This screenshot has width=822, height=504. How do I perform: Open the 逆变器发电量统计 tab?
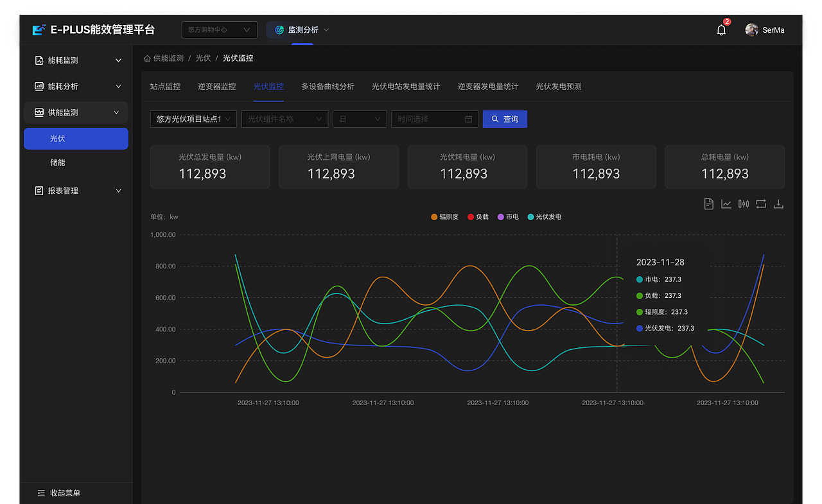pyautogui.click(x=488, y=87)
